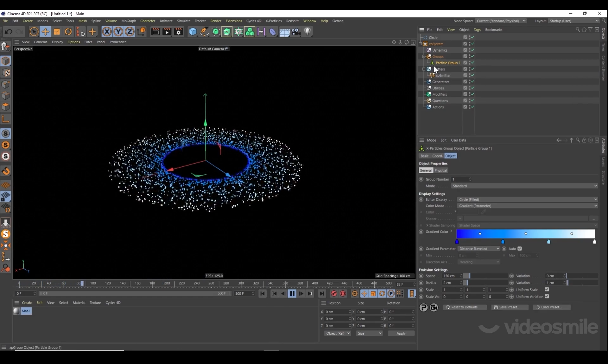Select the Move tool in toolbar

tap(45, 32)
